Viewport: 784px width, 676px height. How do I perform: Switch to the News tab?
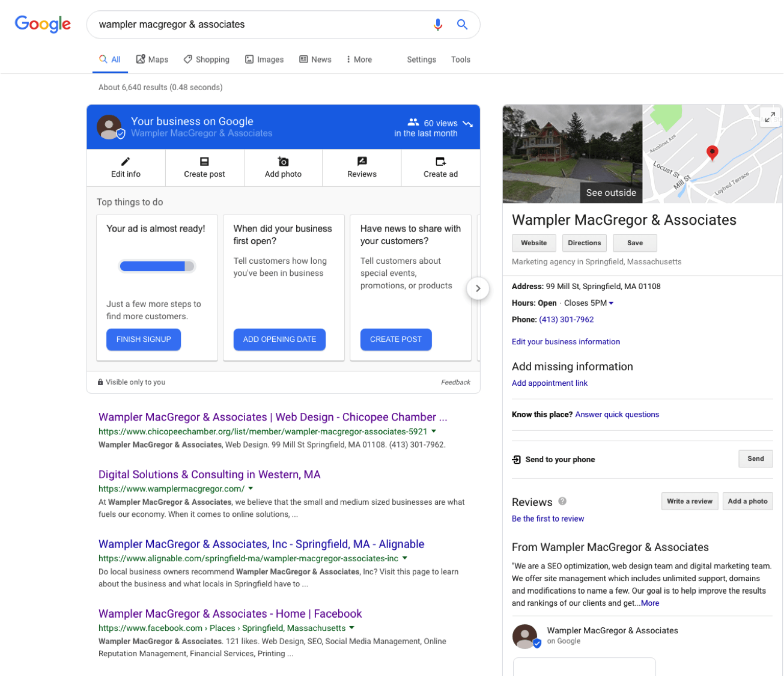pos(315,59)
